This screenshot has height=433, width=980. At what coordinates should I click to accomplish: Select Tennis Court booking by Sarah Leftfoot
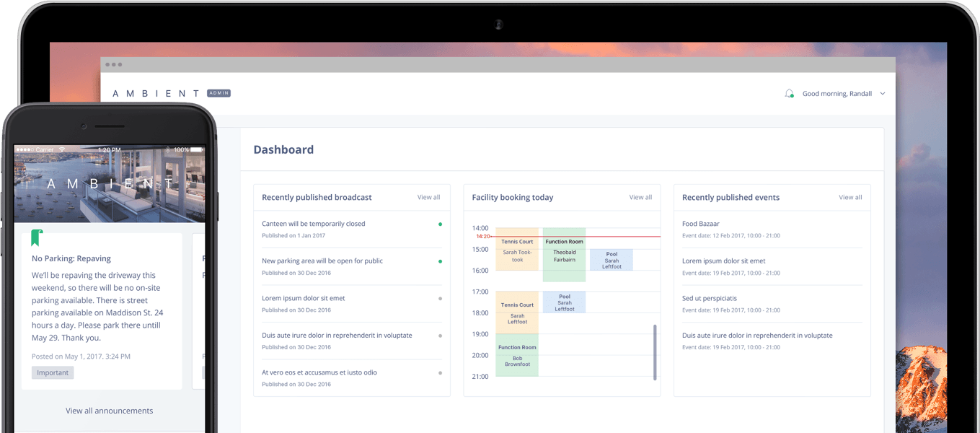[517, 312]
